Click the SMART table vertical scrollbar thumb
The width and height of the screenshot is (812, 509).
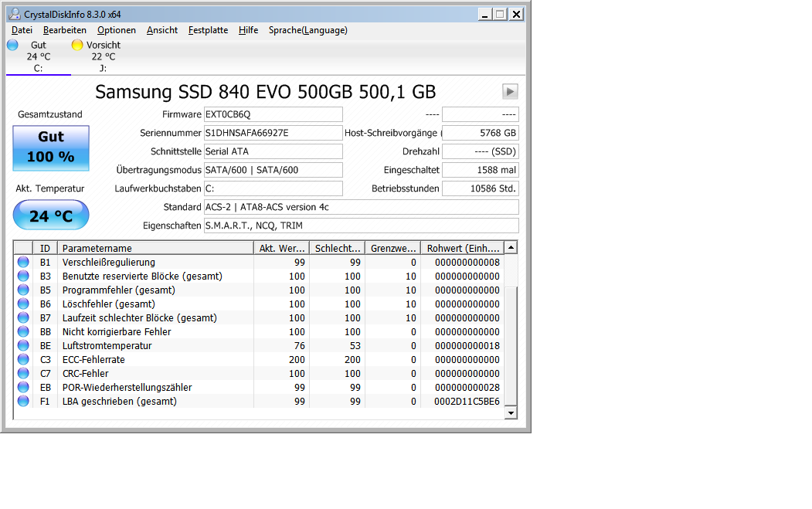tap(511, 345)
